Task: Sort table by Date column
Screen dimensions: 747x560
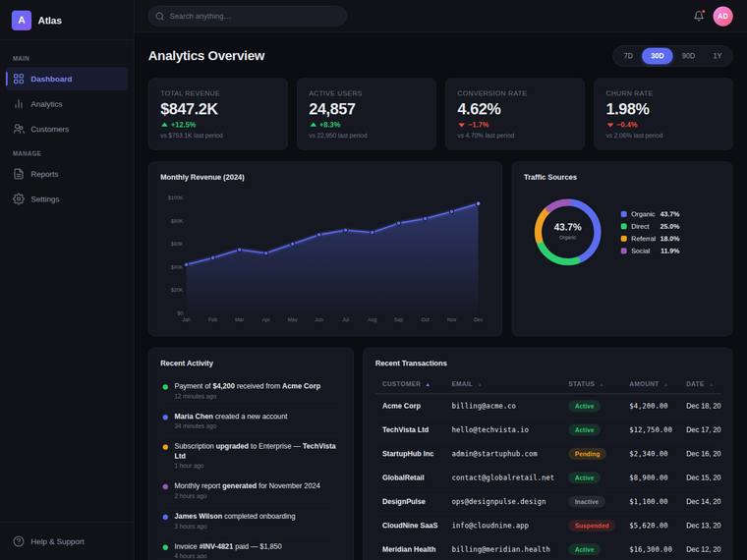Action: [699, 384]
